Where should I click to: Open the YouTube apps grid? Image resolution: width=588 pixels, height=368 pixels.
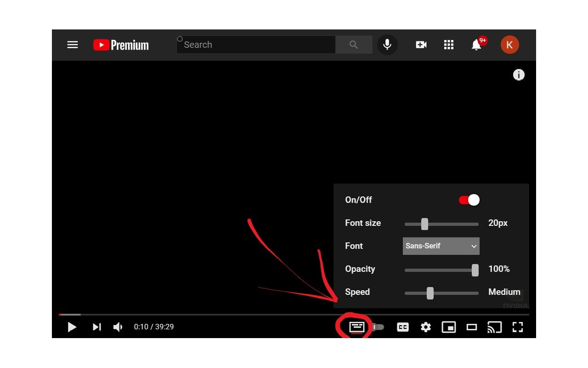449,45
